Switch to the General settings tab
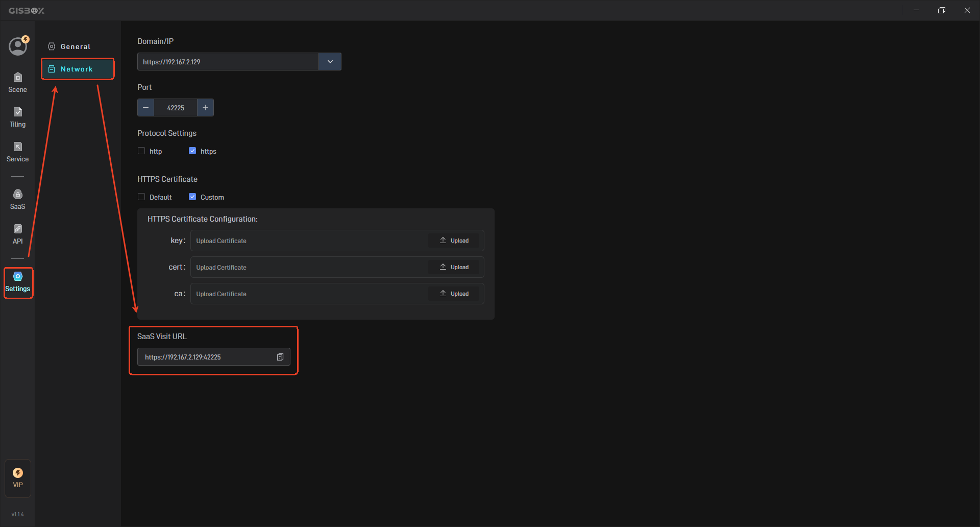 coord(76,46)
